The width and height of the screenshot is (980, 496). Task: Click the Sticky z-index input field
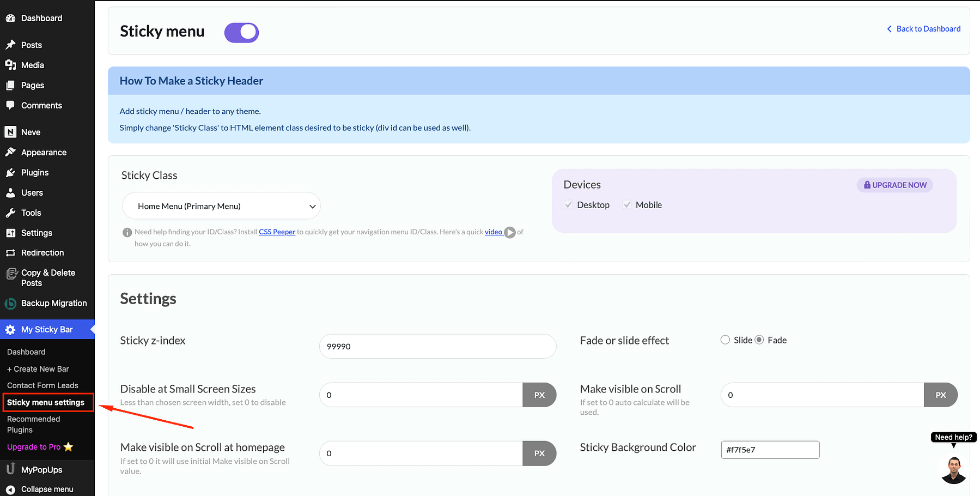437,346
